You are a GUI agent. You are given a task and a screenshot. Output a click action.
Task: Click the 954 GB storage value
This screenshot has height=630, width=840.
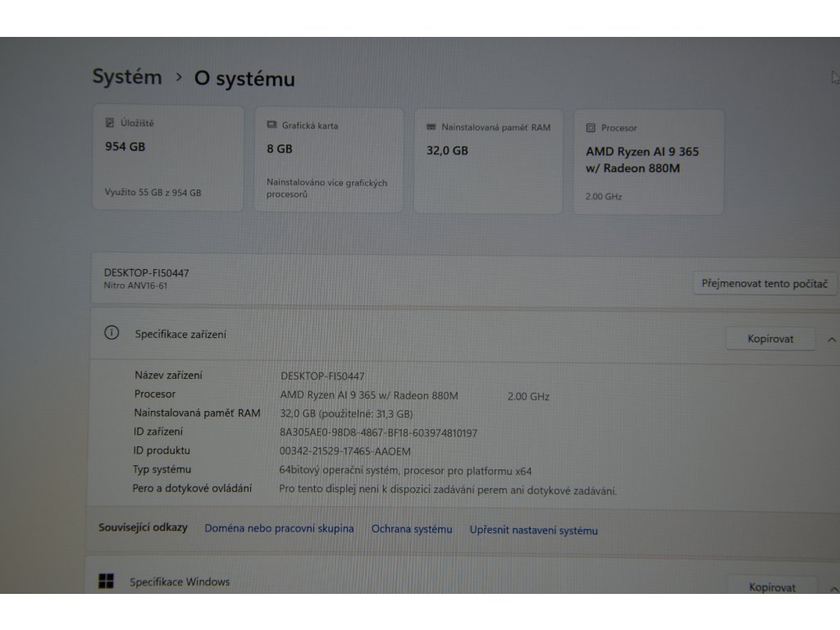coord(125,146)
